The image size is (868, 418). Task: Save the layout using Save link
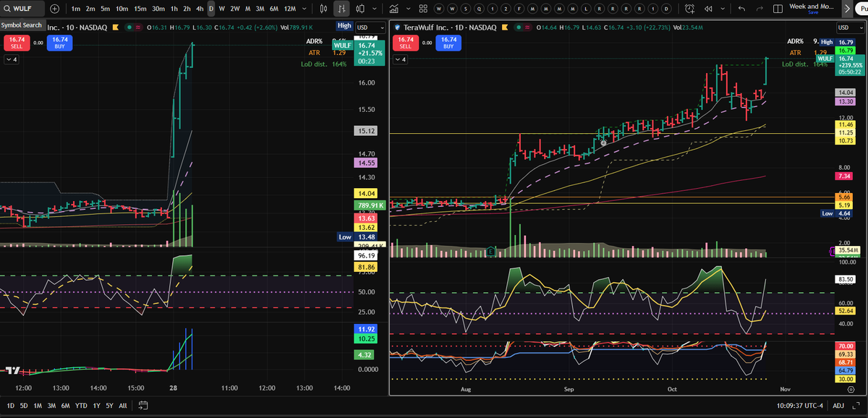(x=813, y=13)
